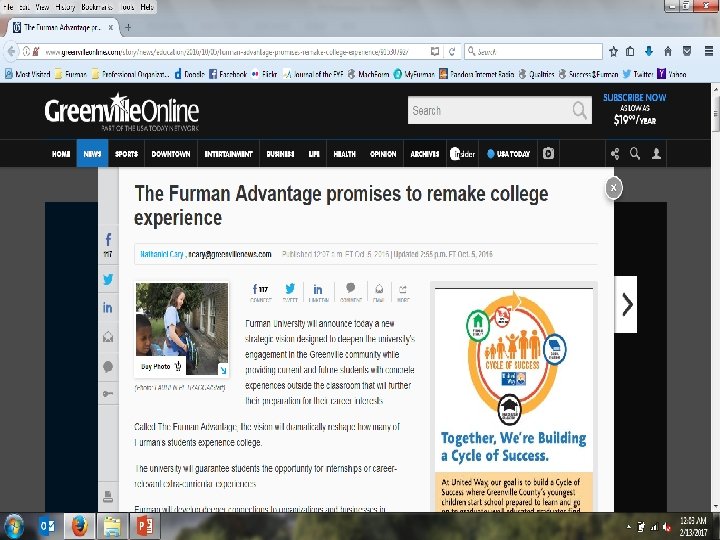This screenshot has height=540, width=720.
Task: Click Tweet icon above article text
Action: (290, 292)
